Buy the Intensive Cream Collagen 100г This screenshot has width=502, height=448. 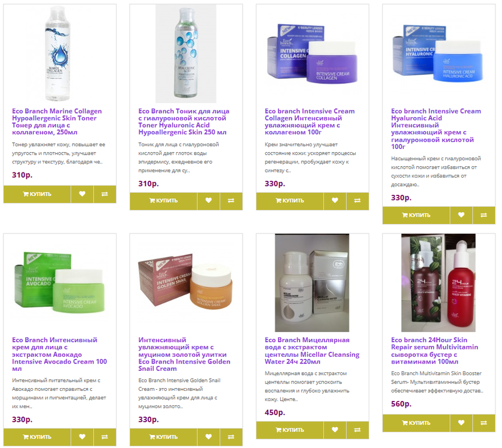point(290,201)
